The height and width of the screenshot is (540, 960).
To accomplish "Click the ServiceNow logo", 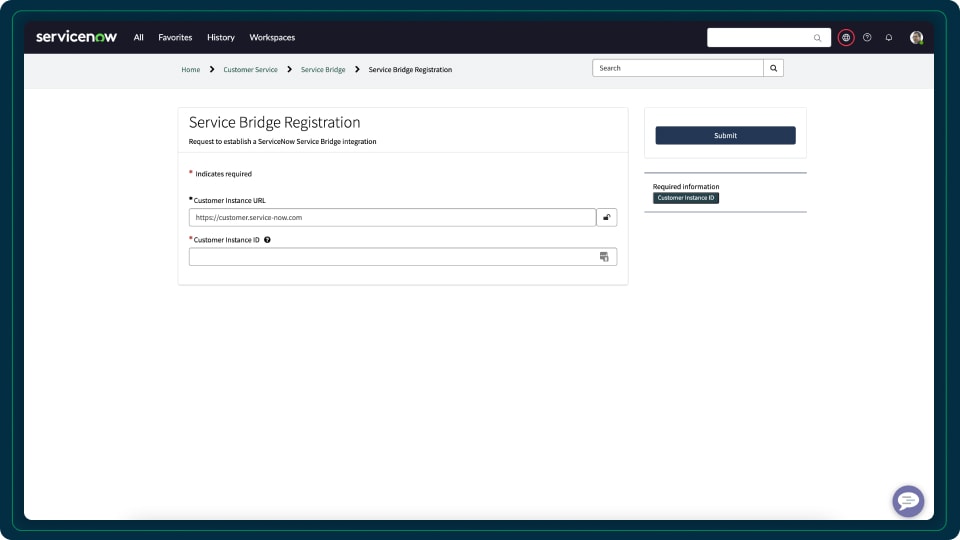I will point(76,37).
